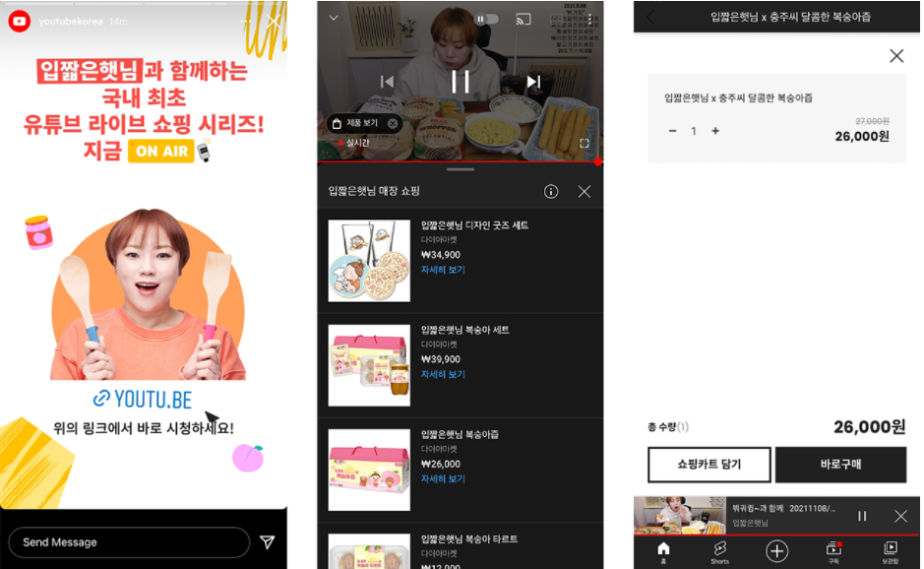The width and height of the screenshot is (924, 569).
Task: Close the youtubekorea Instagram story
Action: pyautogui.click(x=273, y=22)
